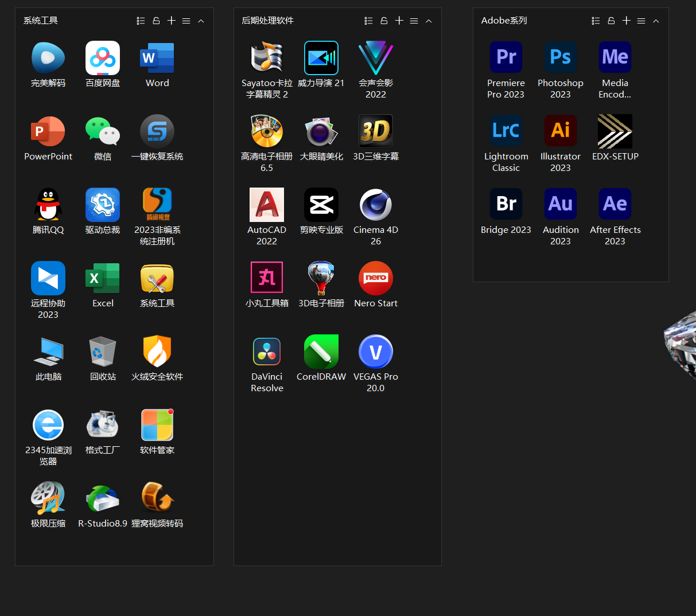Open Bridge 2023 icon
This screenshot has width=696, height=616.
pos(506,205)
